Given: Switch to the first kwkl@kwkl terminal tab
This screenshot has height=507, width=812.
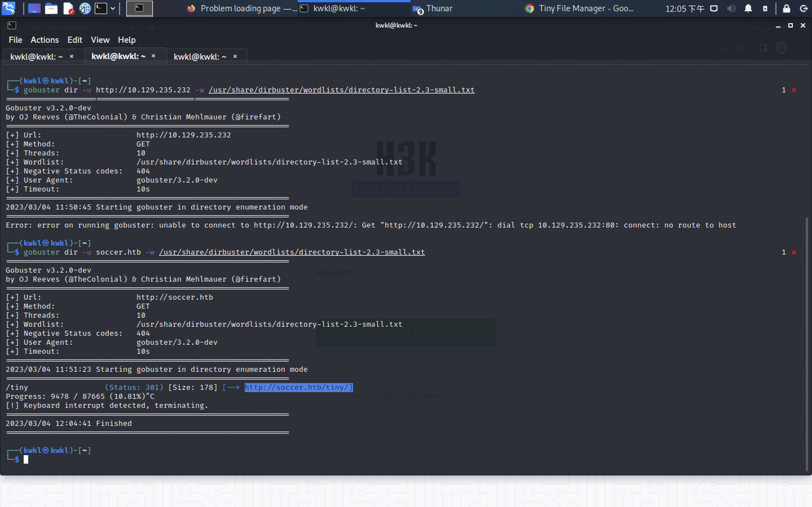Looking at the screenshot, I should pos(36,57).
